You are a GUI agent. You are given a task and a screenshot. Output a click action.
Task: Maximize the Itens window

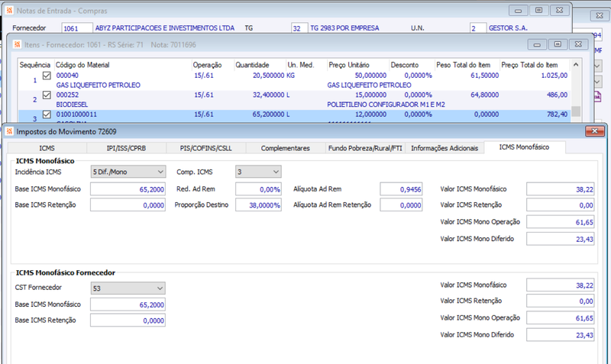click(x=558, y=44)
